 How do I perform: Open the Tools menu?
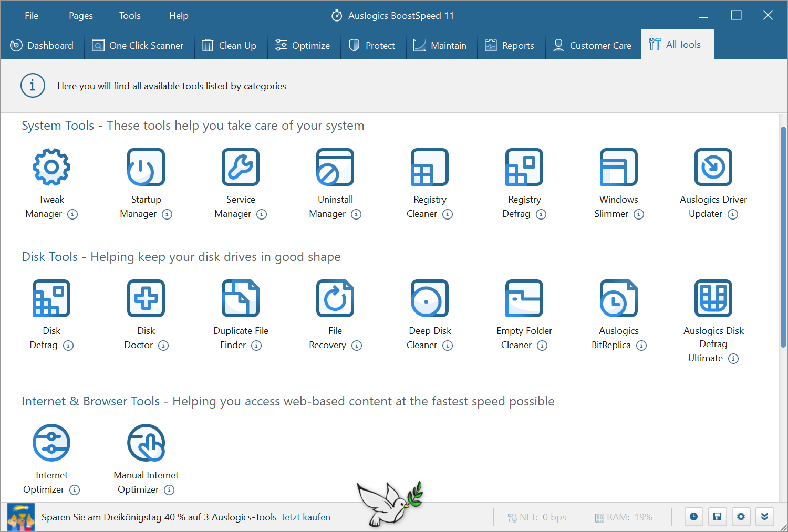coord(130,16)
